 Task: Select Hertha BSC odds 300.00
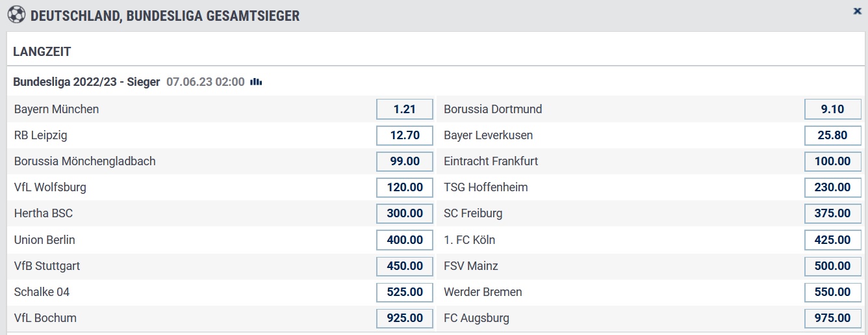point(405,213)
